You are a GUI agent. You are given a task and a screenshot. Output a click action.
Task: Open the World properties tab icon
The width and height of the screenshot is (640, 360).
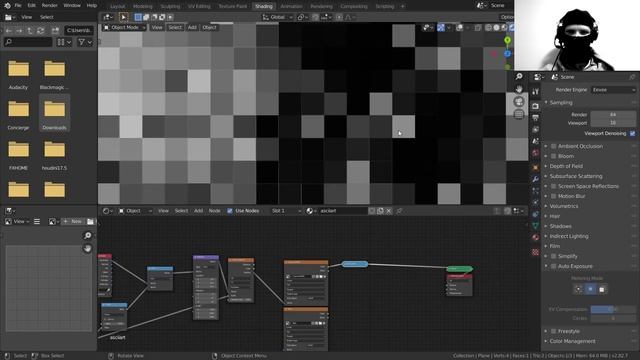click(536, 153)
